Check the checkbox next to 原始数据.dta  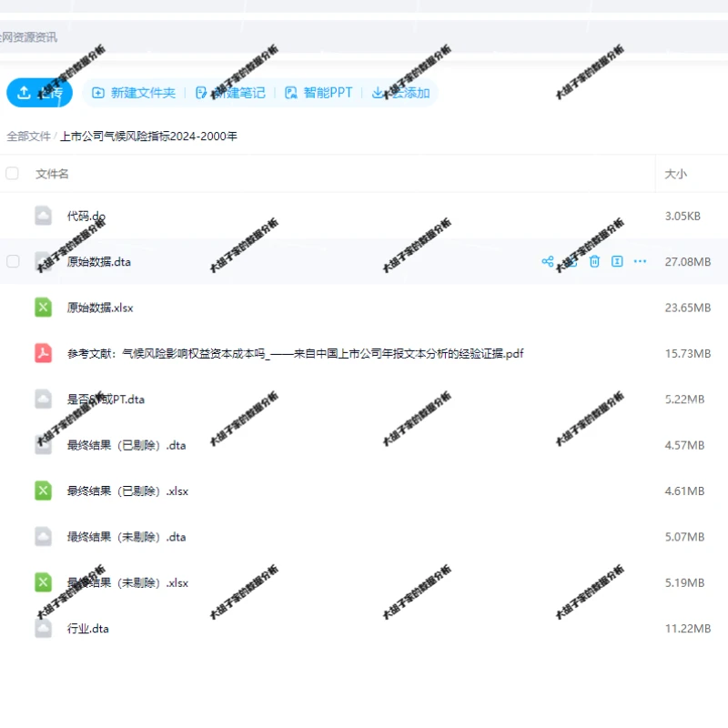tap(12, 261)
